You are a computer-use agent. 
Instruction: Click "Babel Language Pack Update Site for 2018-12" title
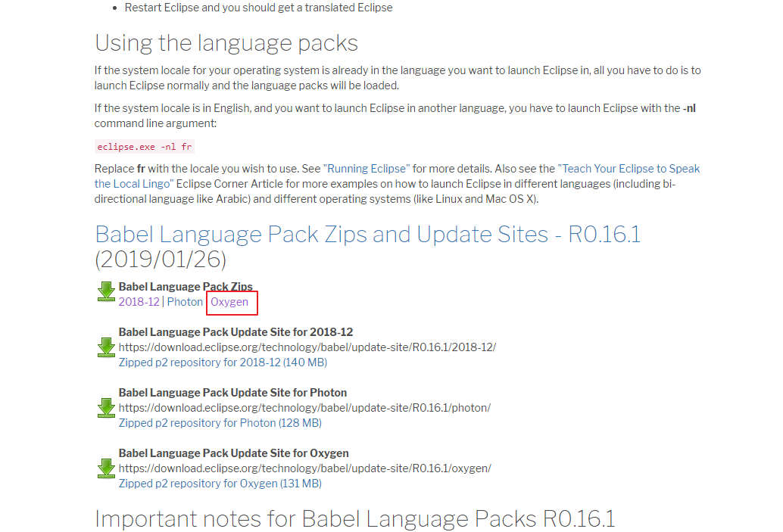[236, 332]
